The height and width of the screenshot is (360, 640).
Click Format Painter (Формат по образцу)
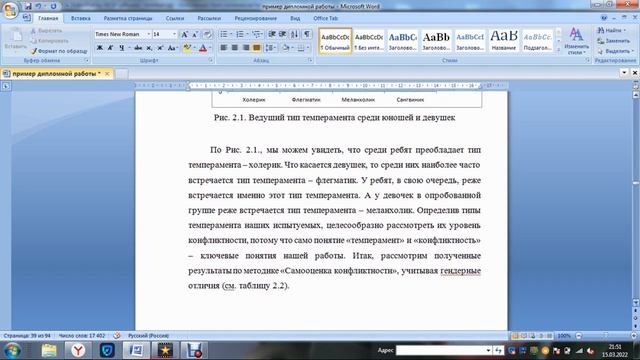tap(59, 51)
